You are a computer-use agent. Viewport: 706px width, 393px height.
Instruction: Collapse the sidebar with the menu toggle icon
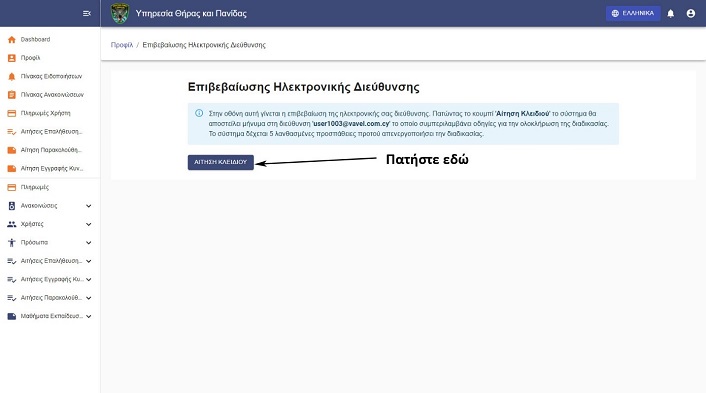pyautogui.click(x=87, y=14)
